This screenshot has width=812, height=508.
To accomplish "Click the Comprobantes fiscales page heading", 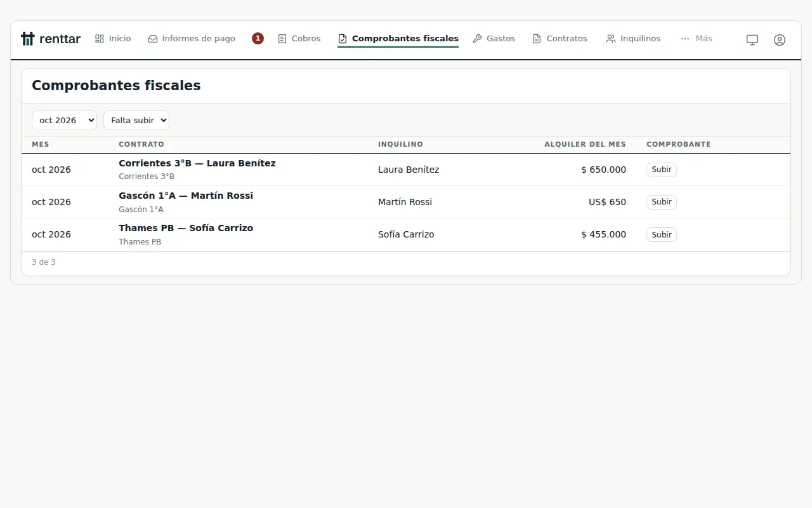I will 116,86.
